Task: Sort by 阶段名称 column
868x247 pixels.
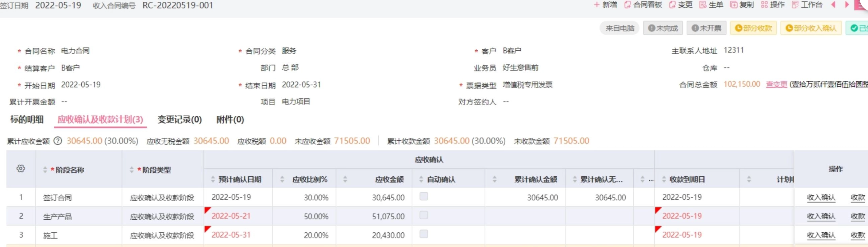Action: point(45,170)
